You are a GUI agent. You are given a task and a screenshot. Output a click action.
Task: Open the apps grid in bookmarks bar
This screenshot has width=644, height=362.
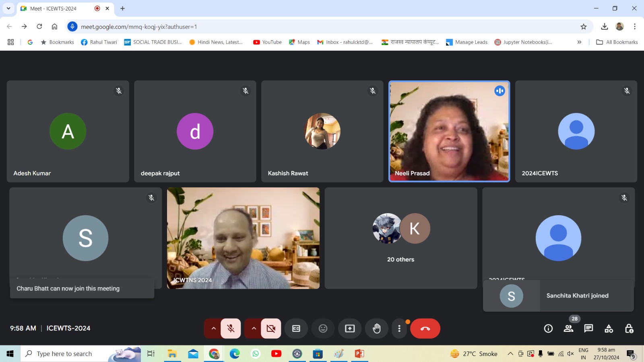coord(11,42)
